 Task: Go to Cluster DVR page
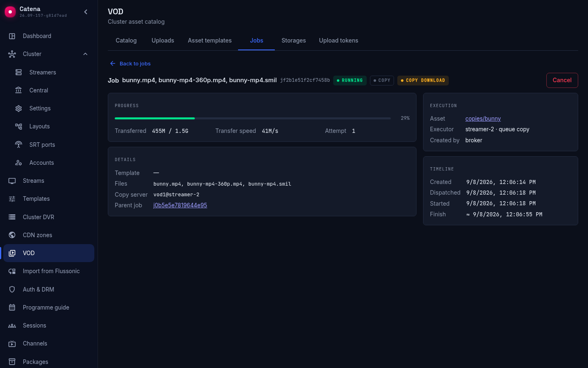49,217
